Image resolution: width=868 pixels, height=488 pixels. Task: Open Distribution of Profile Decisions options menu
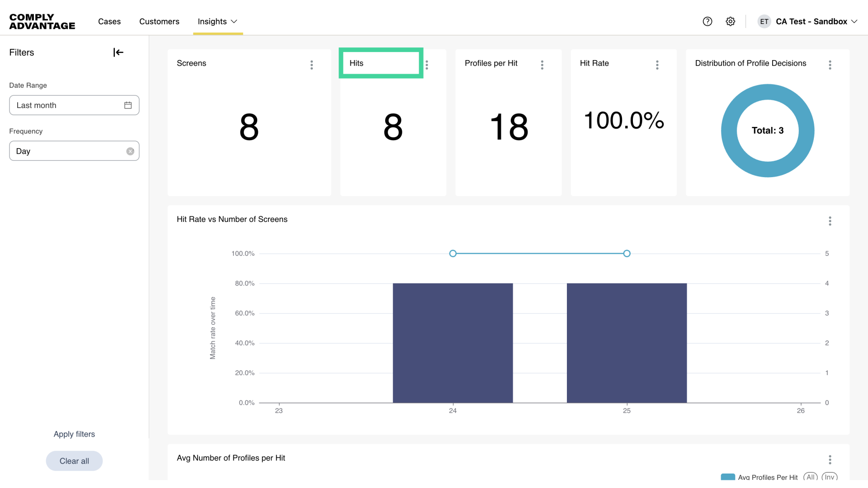(830, 65)
